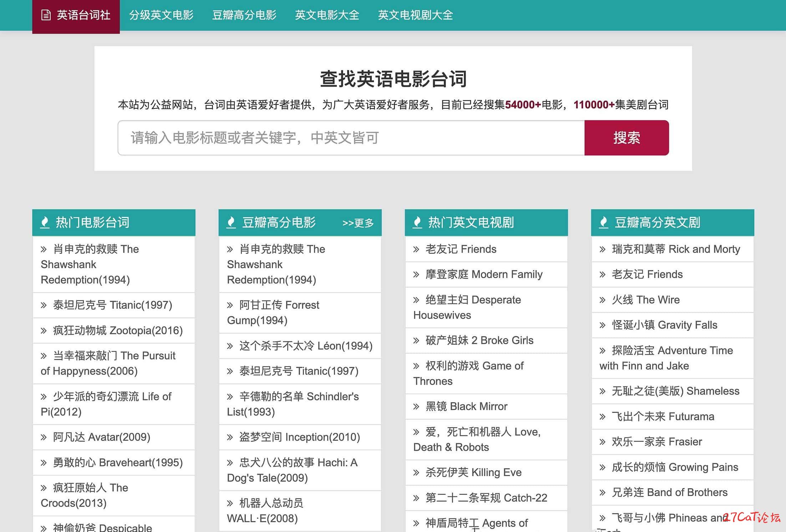Open 无耻之徒(美版) Shameless
Screen dimensions: 786x532
click(x=673, y=391)
